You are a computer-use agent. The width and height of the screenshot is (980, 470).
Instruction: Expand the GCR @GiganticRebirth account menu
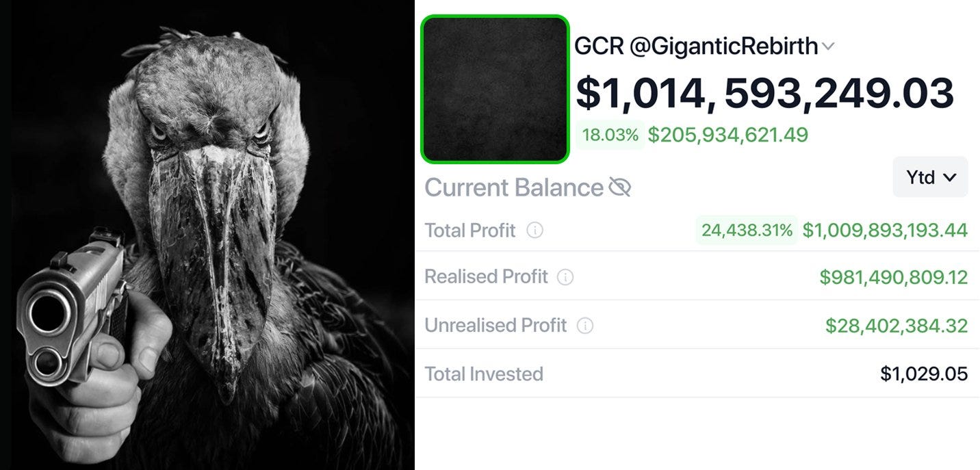(829, 46)
